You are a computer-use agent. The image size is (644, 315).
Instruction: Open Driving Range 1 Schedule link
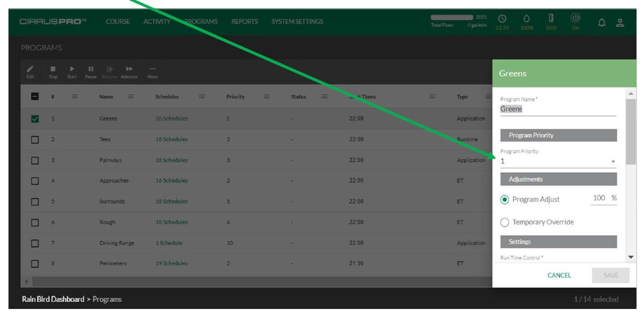pyautogui.click(x=169, y=243)
